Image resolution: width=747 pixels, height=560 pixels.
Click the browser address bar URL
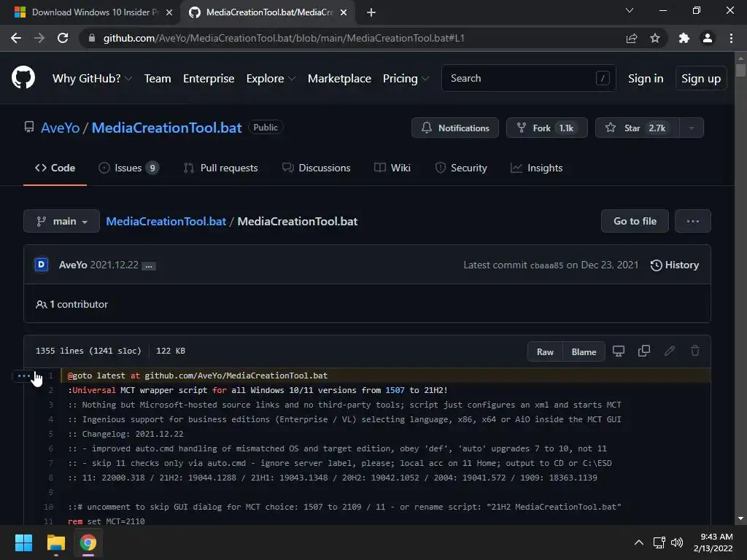click(284, 38)
